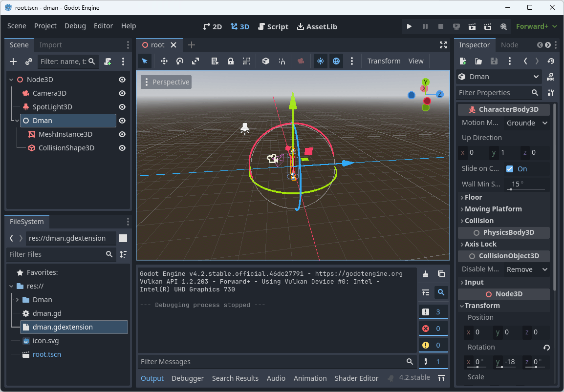Activate the Move Mode tool
This screenshot has height=392, width=564.
click(x=164, y=61)
